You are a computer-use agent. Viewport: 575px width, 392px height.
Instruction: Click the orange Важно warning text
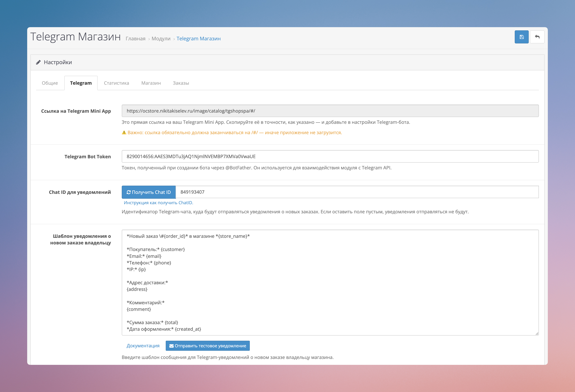[235, 133]
